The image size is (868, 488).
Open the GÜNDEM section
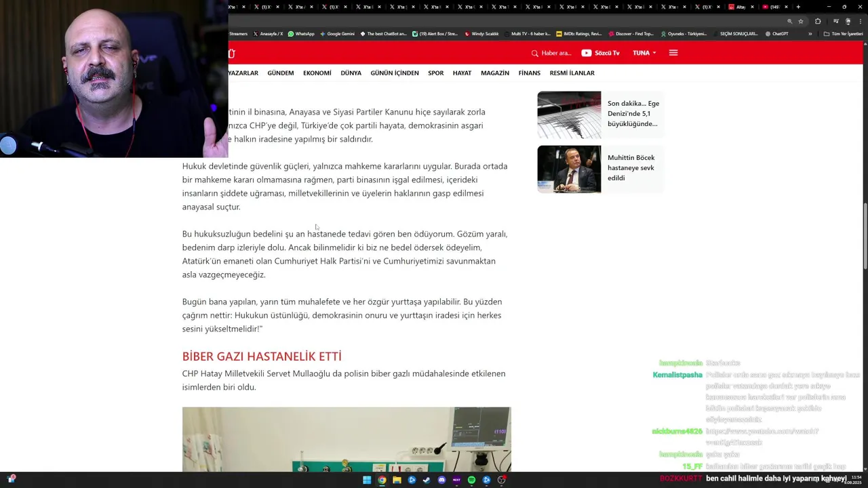[281, 73]
